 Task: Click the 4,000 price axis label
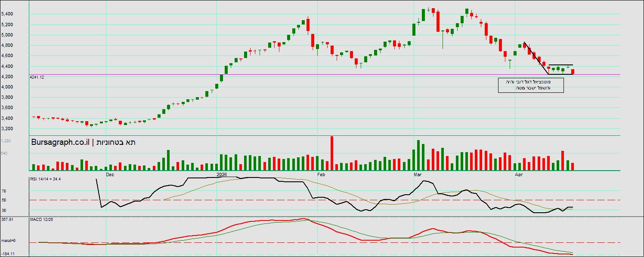(x=7, y=87)
